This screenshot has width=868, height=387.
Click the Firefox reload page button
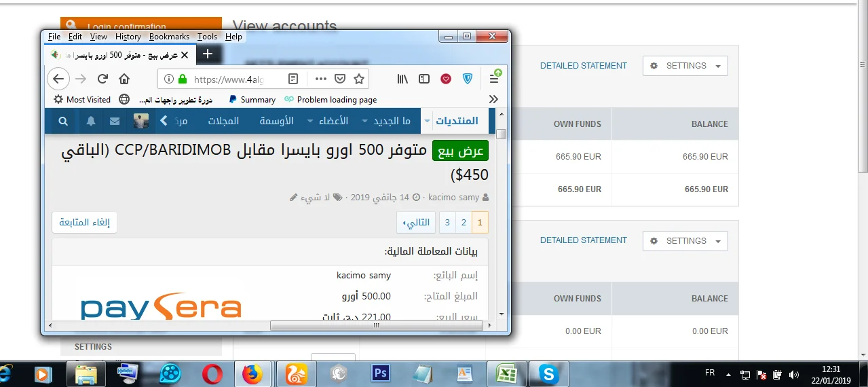(103, 79)
